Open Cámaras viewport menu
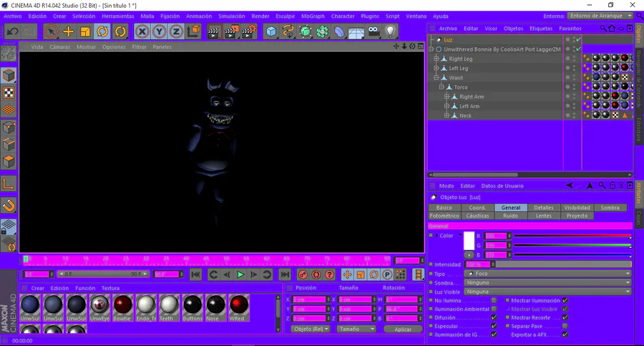Image resolution: width=644 pixels, height=346 pixels. coord(60,47)
